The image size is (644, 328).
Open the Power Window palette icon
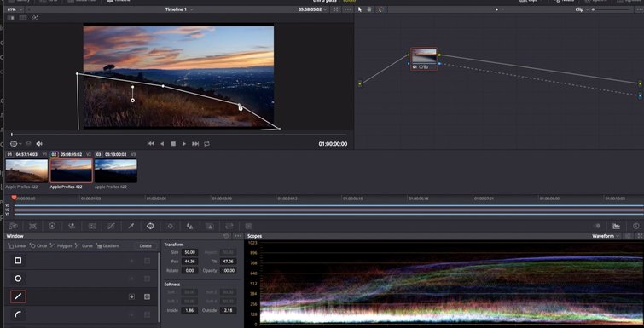tap(150, 226)
